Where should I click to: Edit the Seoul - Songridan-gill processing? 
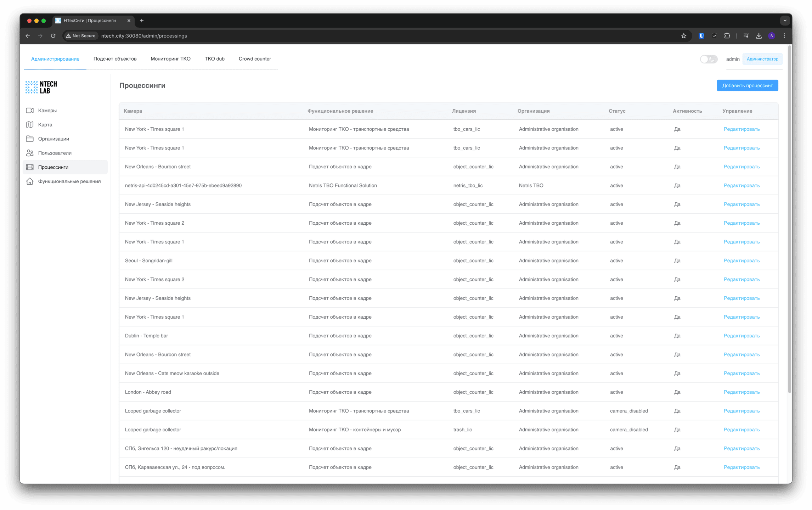point(741,261)
